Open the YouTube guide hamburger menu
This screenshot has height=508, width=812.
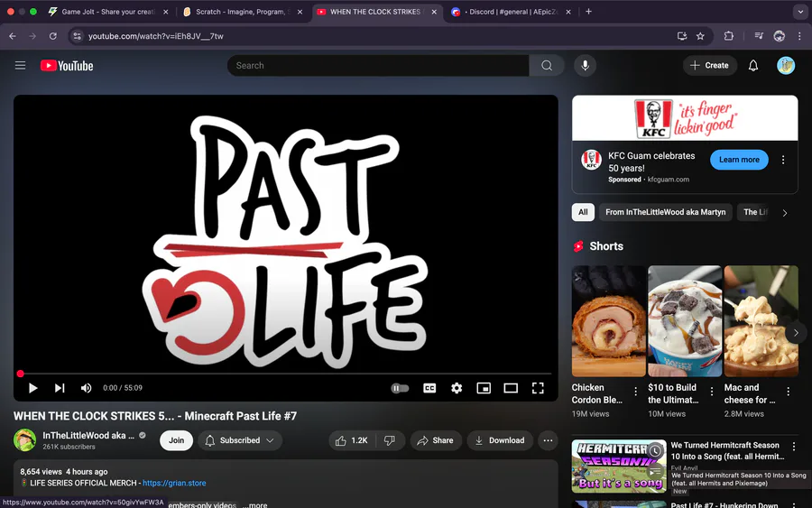[20, 65]
